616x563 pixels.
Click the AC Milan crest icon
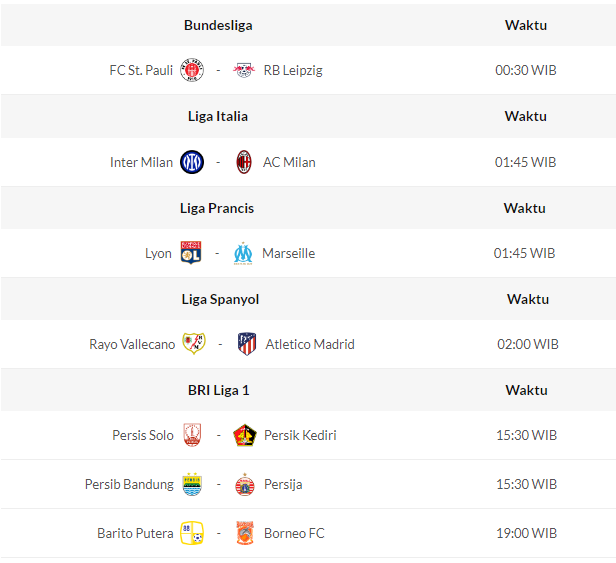[x=243, y=162]
